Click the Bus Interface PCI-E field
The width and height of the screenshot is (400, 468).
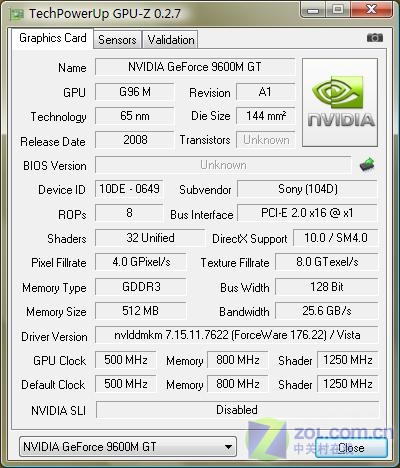(307, 213)
